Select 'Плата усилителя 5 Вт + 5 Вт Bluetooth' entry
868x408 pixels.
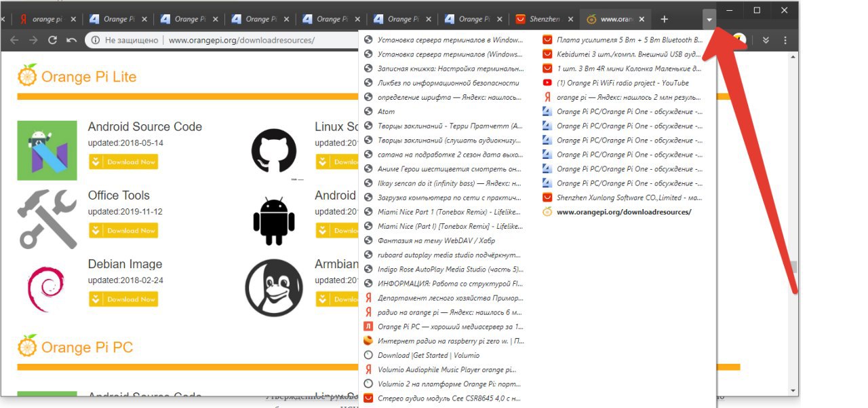(623, 39)
